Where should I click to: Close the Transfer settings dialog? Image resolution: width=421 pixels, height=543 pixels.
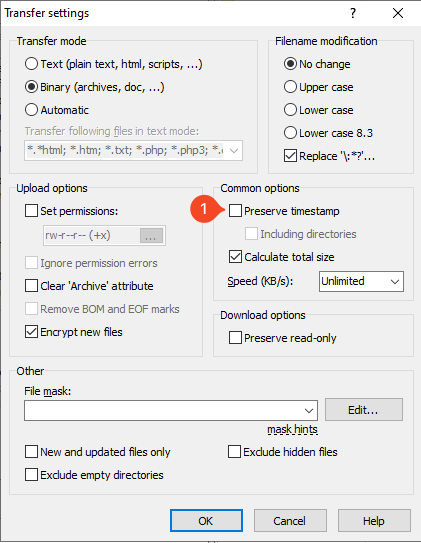click(x=398, y=13)
